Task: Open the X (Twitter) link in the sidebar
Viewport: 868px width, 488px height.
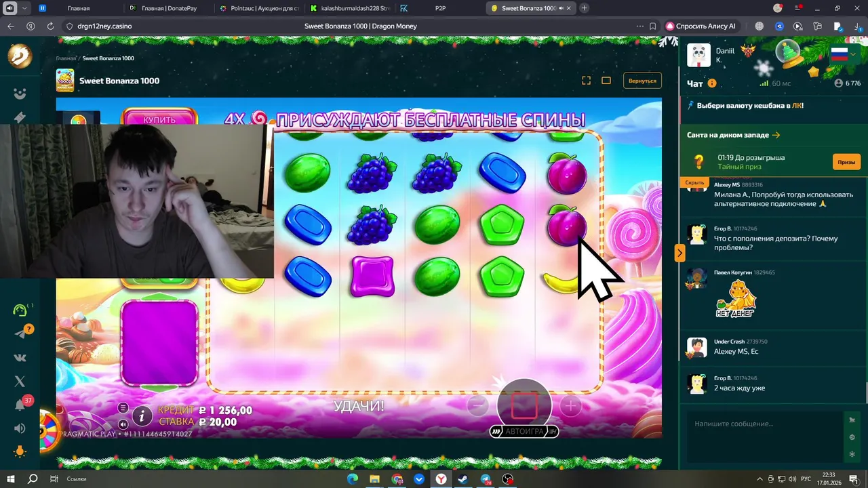Action: pos(20,382)
